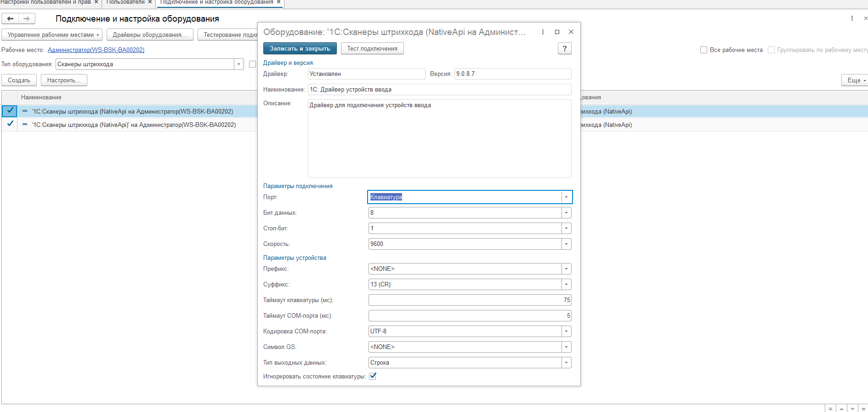Select first row '1С:Сканеры штрихкода (NativeApi на Администратор'
The image size is (868, 412).
(132, 112)
